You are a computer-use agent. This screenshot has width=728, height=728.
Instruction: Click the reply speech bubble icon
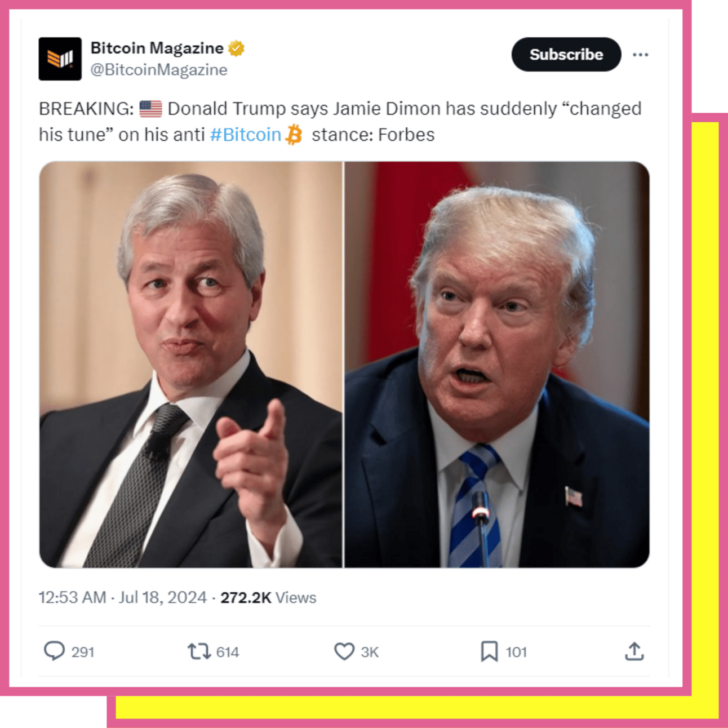pos(54,651)
